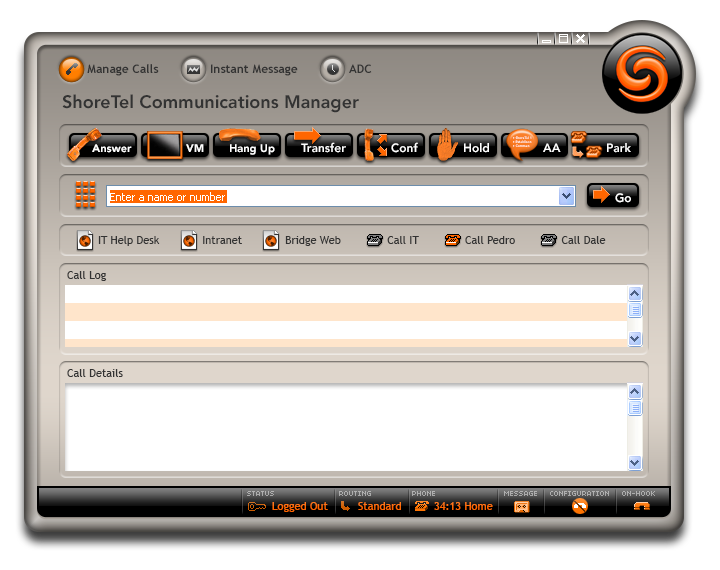This screenshot has width=720, height=570.
Task: Click the Answer call button
Action: [102, 146]
